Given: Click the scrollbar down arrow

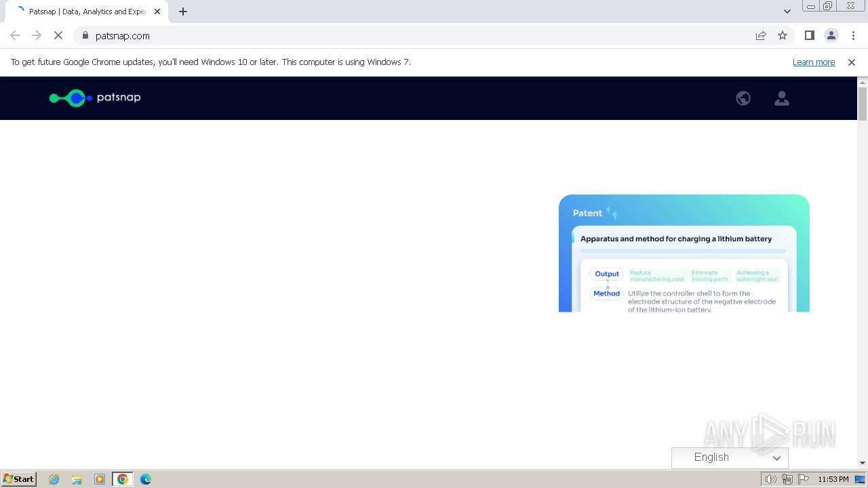Looking at the screenshot, I should [x=863, y=463].
